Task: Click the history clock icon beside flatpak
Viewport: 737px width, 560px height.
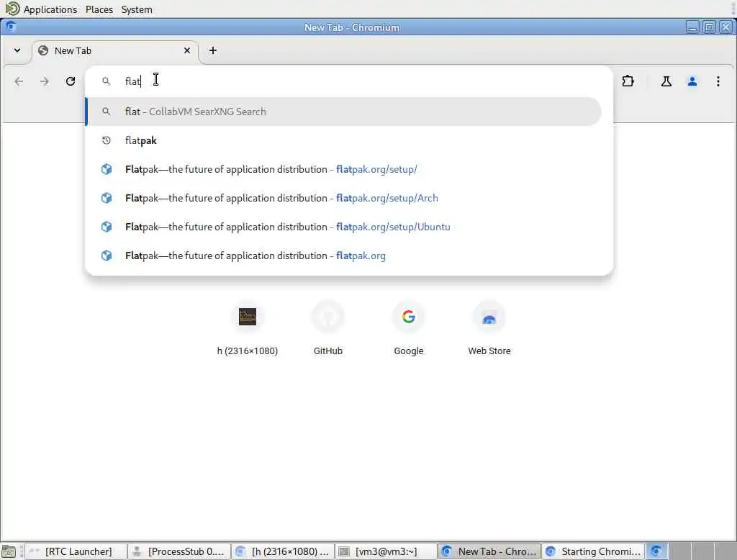Action: click(x=107, y=140)
